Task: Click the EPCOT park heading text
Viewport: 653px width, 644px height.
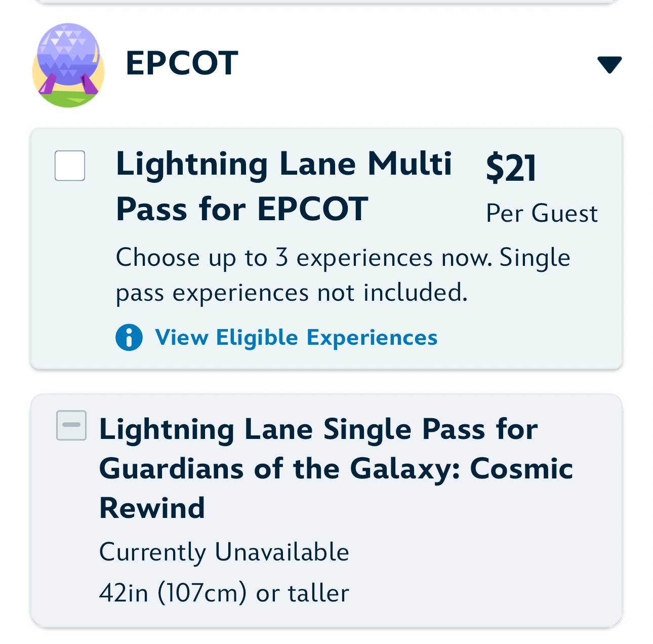Action: pos(182,64)
